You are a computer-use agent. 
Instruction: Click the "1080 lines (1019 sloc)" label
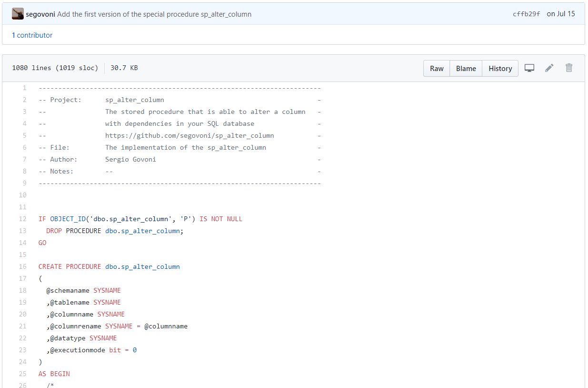pyautogui.click(x=55, y=68)
